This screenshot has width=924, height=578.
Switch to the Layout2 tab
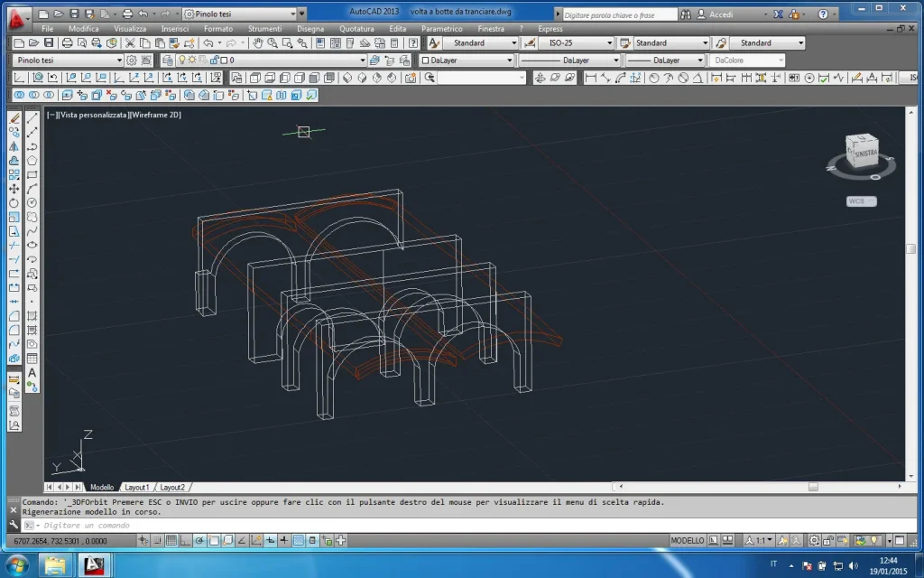(172, 487)
